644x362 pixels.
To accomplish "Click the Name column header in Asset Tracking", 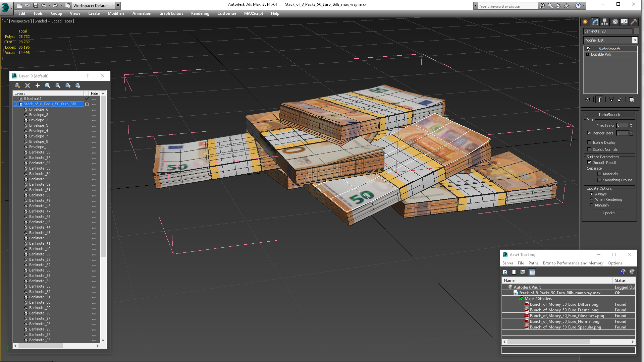I will point(557,281).
